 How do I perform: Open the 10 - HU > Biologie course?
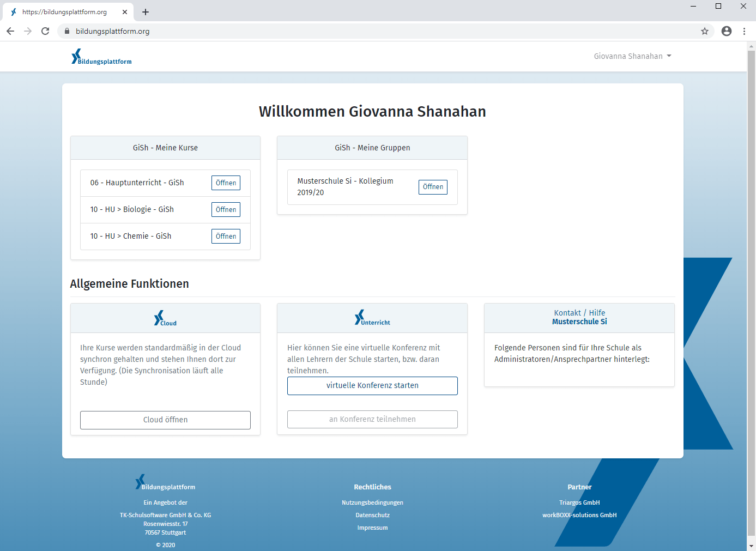[226, 209]
